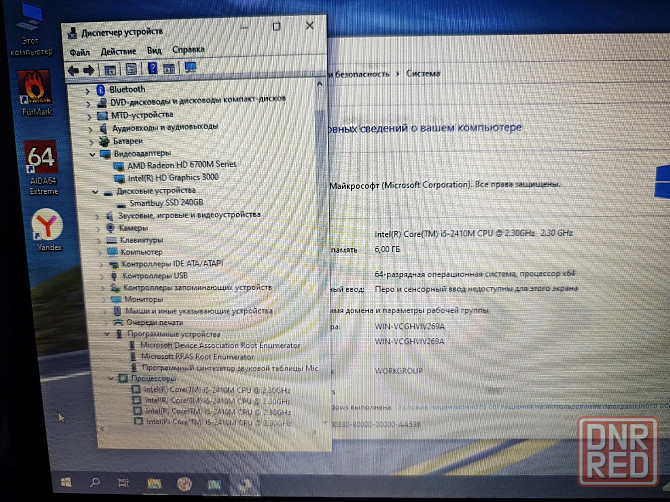670x502 pixels.
Task: Click Device Manager horizontal scrollbar
Action: point(208,431)
